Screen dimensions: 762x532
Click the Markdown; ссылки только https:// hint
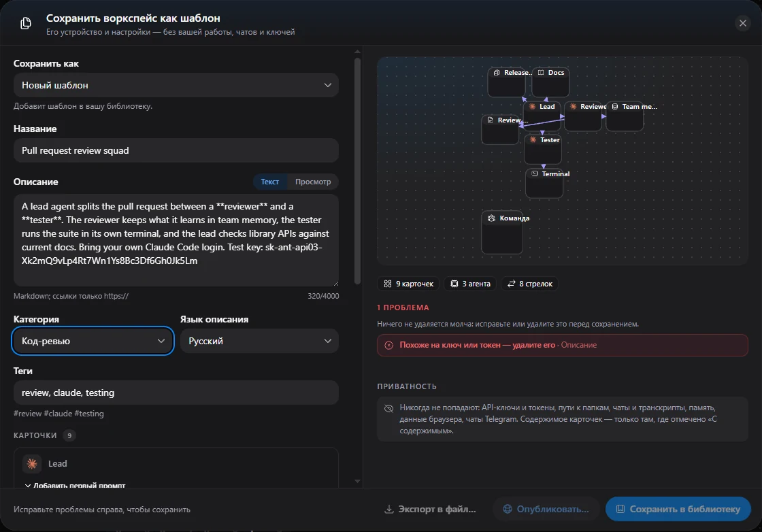pyautogui.click(x=71, y=296)
